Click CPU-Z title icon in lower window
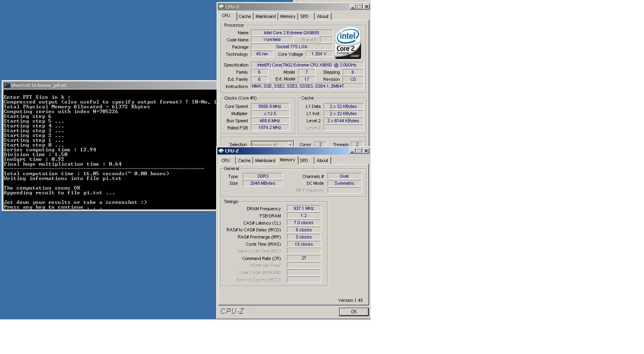Viewport: 644px width, 354px height. click(221, 151)
